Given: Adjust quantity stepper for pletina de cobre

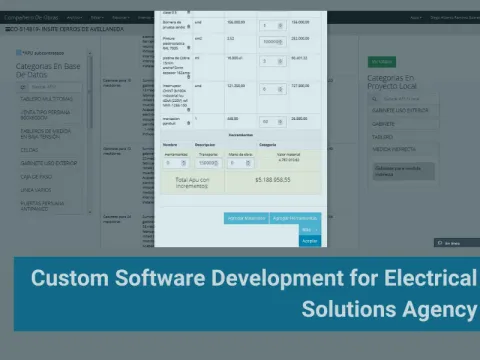Looking at the screenshot, I should 280,61.
